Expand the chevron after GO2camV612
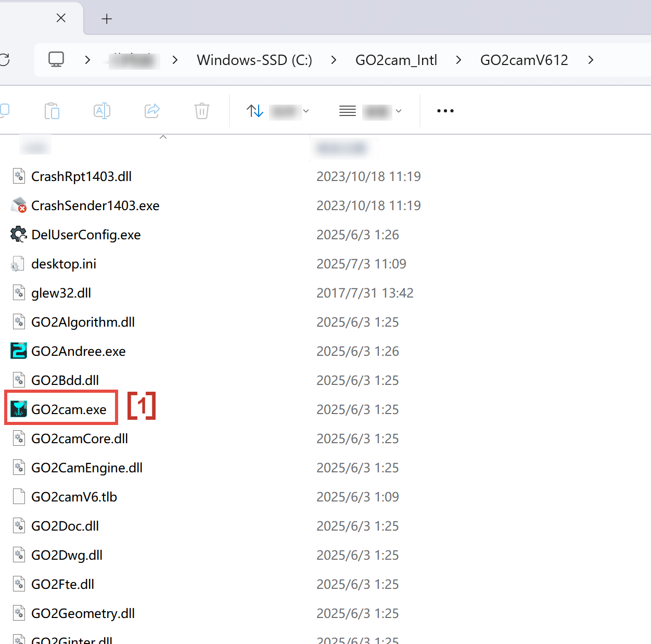 (591, 60)
